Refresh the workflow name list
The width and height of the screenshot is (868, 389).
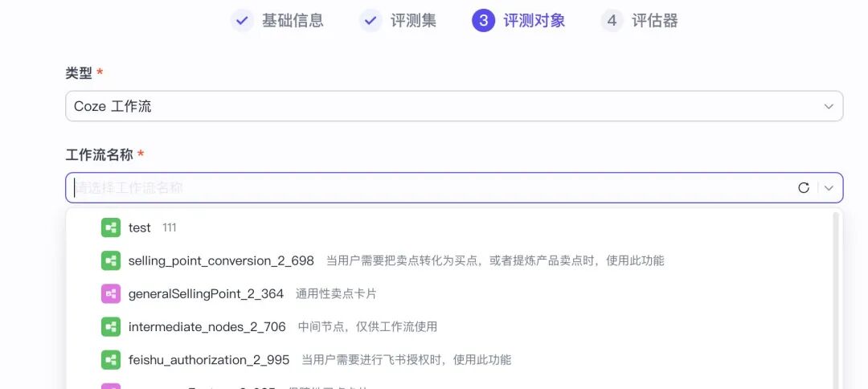pos(804,188)
